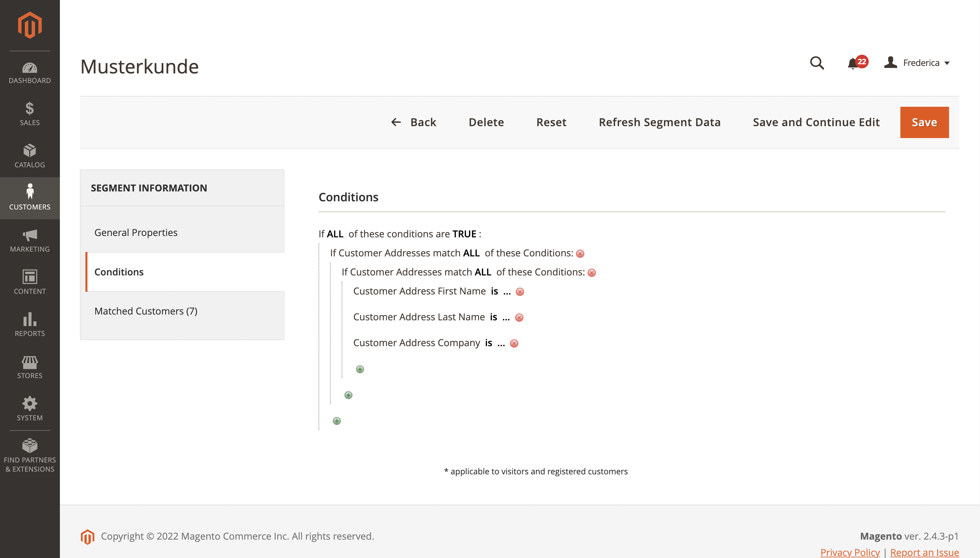This screenshot has width=980, height=558.
Task: Add condition below Customer Address Company
Action: (x=360, y=369)
